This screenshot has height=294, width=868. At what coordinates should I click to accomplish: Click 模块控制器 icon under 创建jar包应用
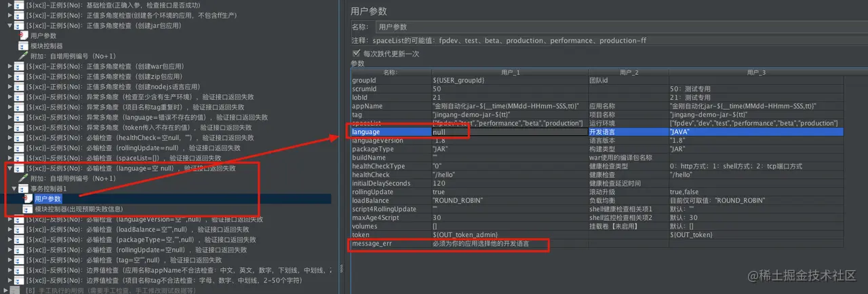(24, 45)
